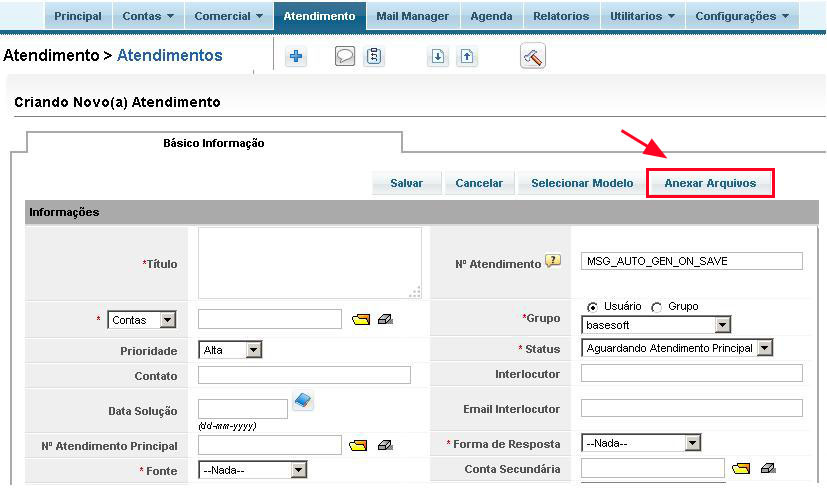
Task: Open the Atendimento menu tab
Action: (320, 16)
